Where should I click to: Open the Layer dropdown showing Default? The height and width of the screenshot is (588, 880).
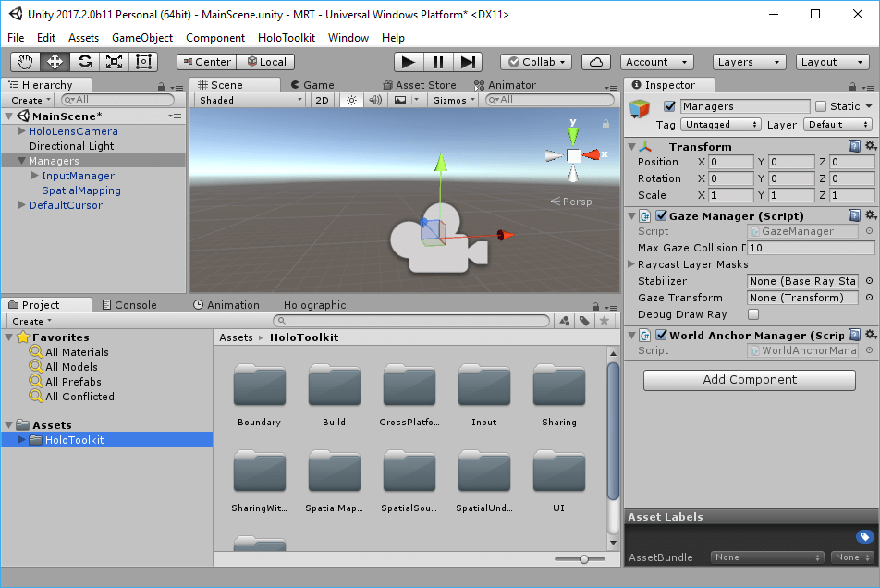(838, 125)
